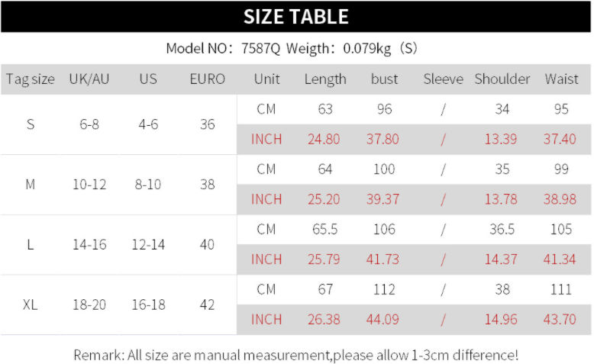Image resolution: width=594 pixels, height=364 pixels.
Task: Click the EURO column header
Action: [207, 79]
